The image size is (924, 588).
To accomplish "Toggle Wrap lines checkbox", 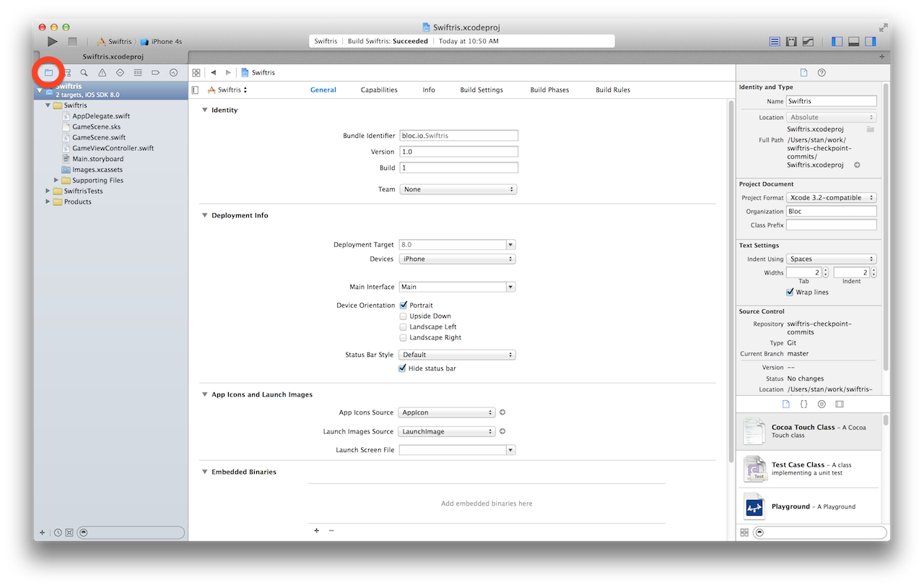I will coord(790,293).
